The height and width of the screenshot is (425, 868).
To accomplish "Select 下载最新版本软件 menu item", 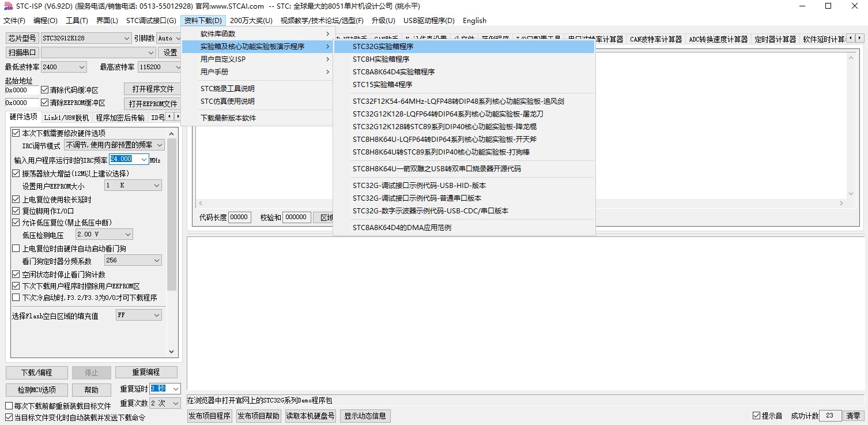I will point(257,118).
